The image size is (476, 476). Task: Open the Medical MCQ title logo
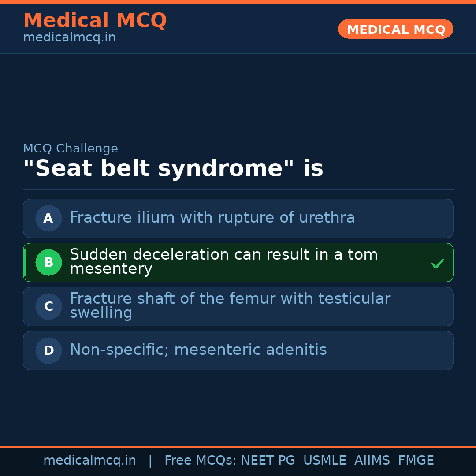(95, 21)
